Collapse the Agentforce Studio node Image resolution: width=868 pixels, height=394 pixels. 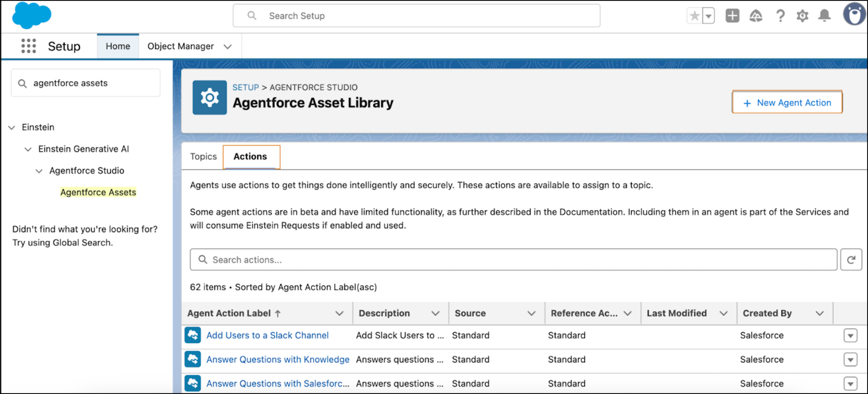[39, 171]
